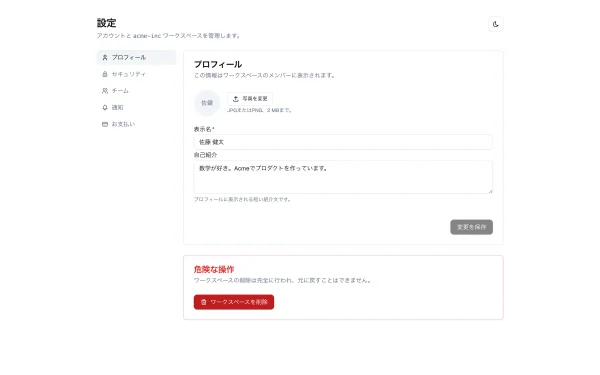Click the 変更を保存 button
Image resolution: width=600 pixels, height=375 pixels.
click(471, 227)
